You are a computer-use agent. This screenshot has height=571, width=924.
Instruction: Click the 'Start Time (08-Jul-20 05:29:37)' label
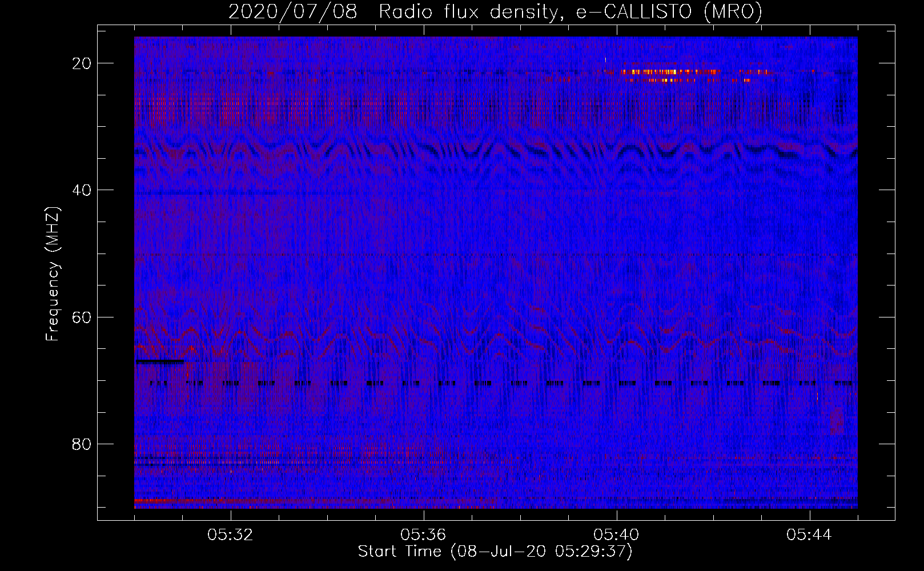click(495, 552)
